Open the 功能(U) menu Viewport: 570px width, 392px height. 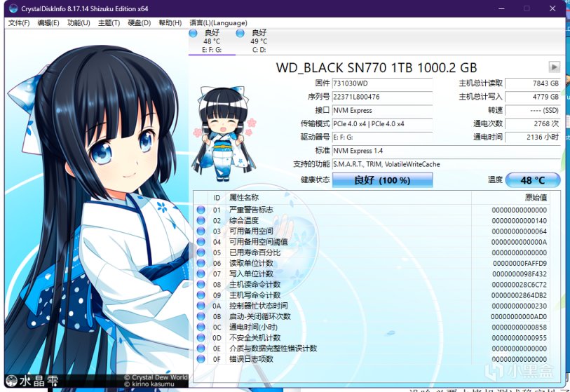pos(79,23)
